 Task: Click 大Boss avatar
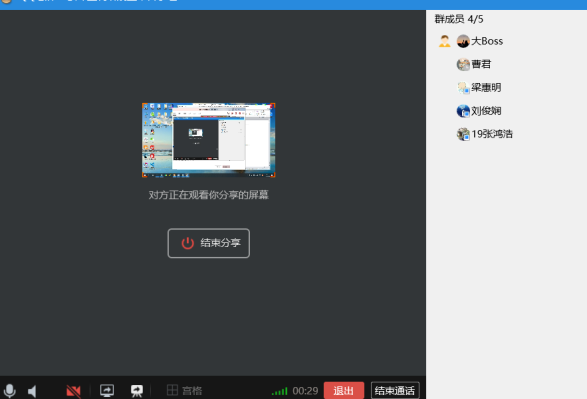point(463,41)
